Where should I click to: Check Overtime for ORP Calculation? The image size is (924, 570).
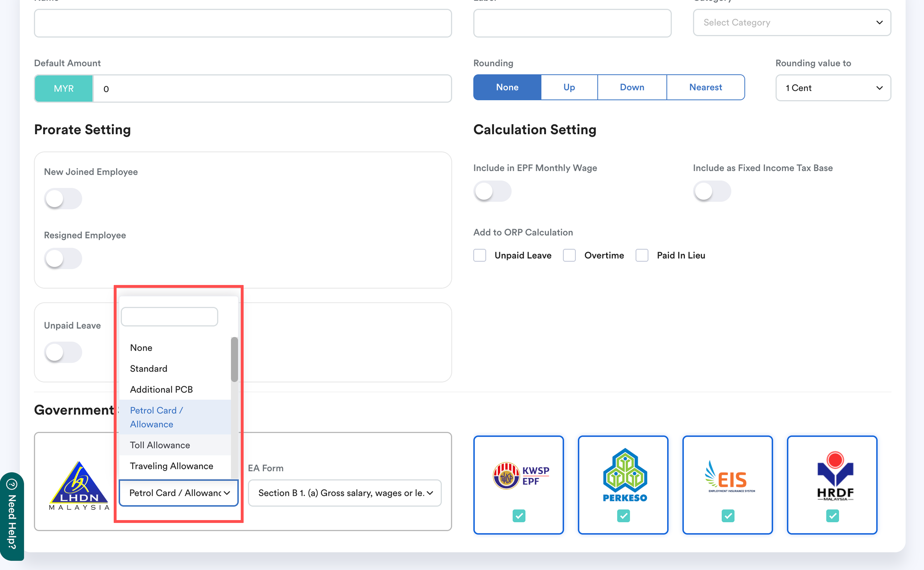point(569,255)
